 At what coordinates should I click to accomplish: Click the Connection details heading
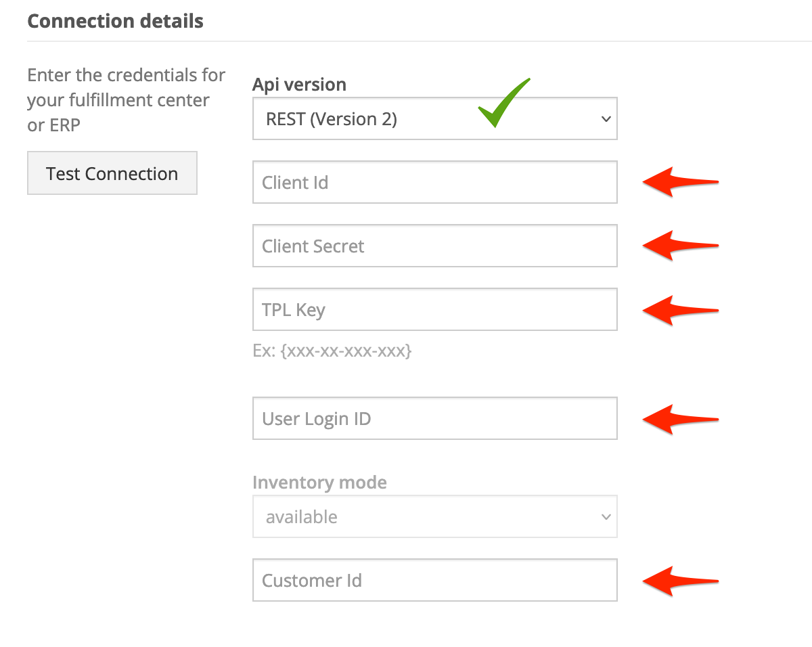tap(115, 21)
